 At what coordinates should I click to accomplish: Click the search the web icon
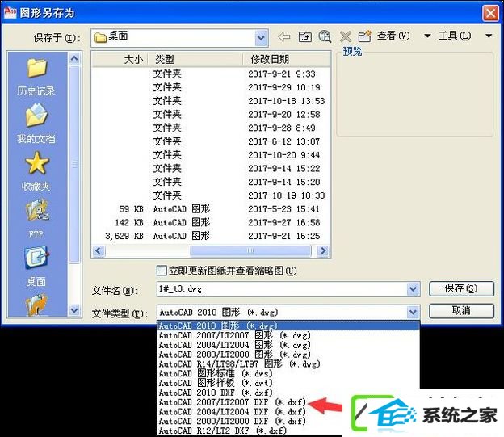coord(325,36)
